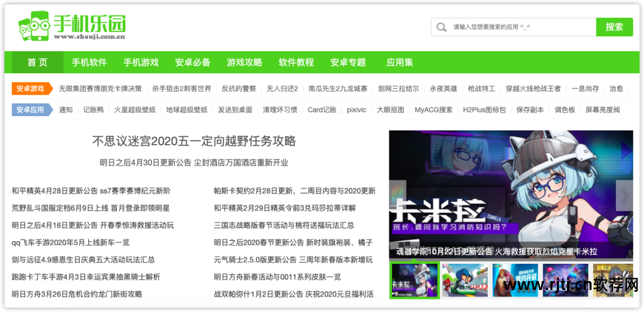Screen dimensions: 644x312
Task: Click the blue 安卓应用 label
Action: click(x=32, y=110)
